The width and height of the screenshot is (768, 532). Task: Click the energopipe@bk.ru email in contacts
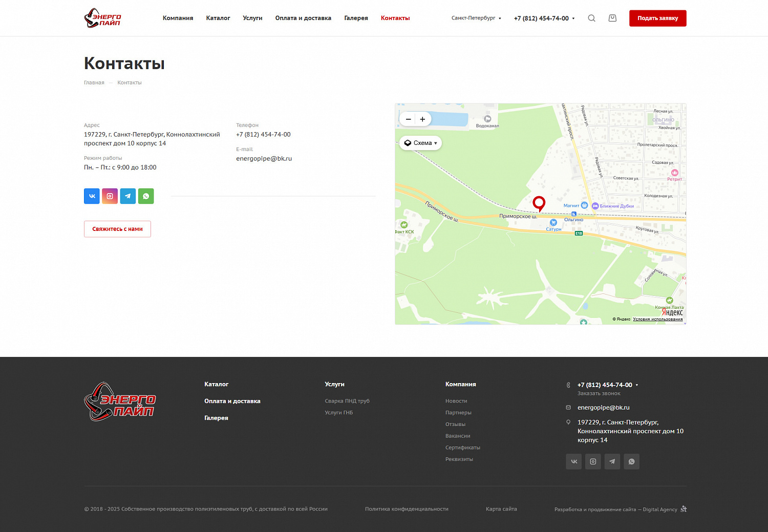tap(264, 159)
